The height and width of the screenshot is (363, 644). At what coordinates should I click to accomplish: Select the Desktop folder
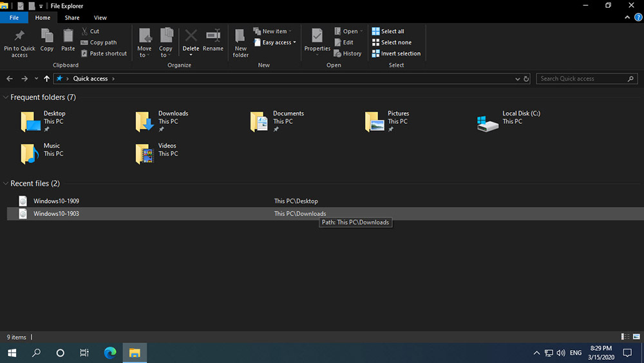pyautogui.click(x=43, y=121)
